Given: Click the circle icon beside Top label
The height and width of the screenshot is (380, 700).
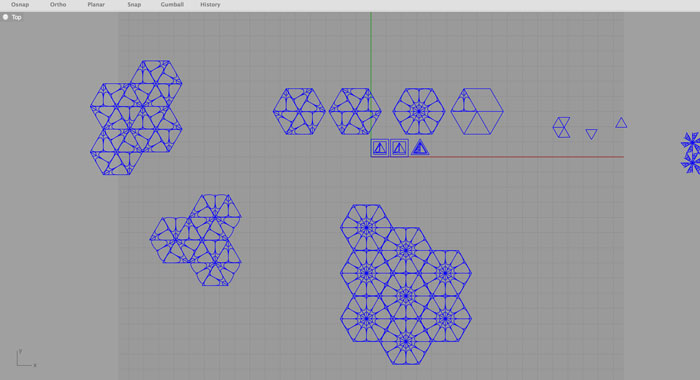Looking at the screenshot, I should point(5,17).
